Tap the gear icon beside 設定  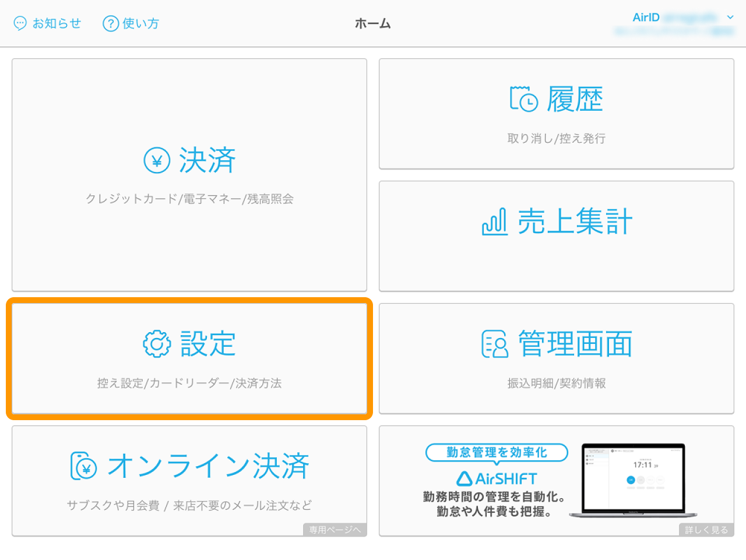click(x=157, y=344)
